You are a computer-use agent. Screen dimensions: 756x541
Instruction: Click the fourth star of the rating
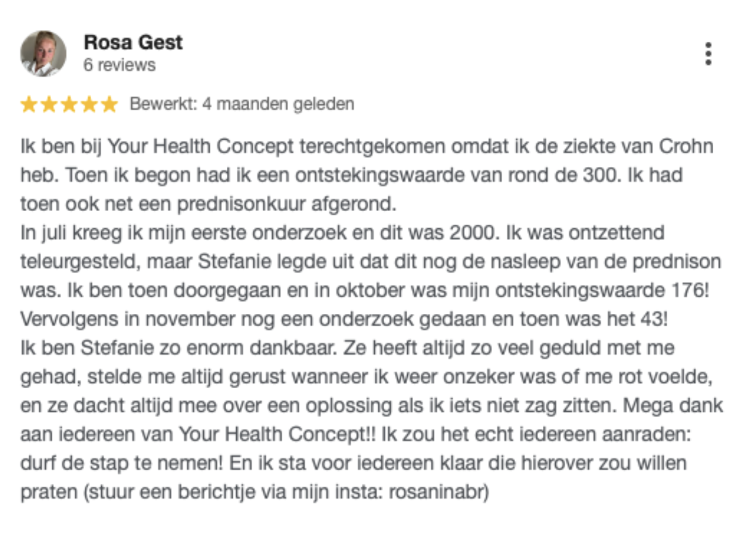89,104
